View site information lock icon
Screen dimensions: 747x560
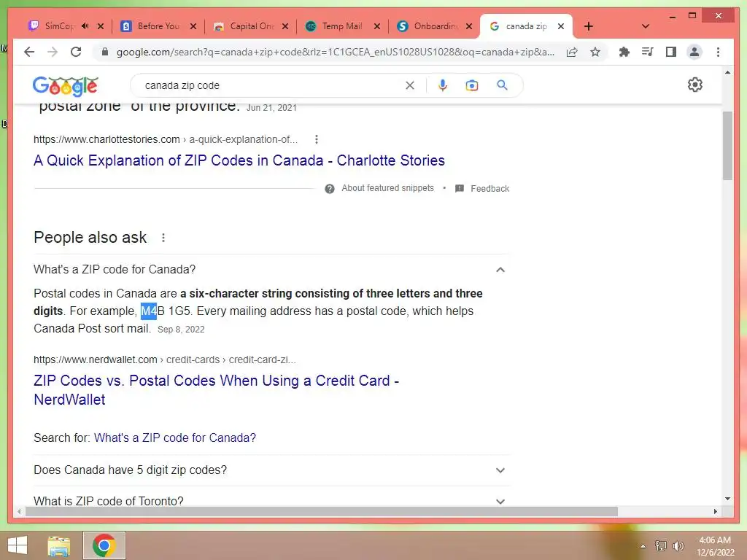pyautogui.click(x=105, y=52)
